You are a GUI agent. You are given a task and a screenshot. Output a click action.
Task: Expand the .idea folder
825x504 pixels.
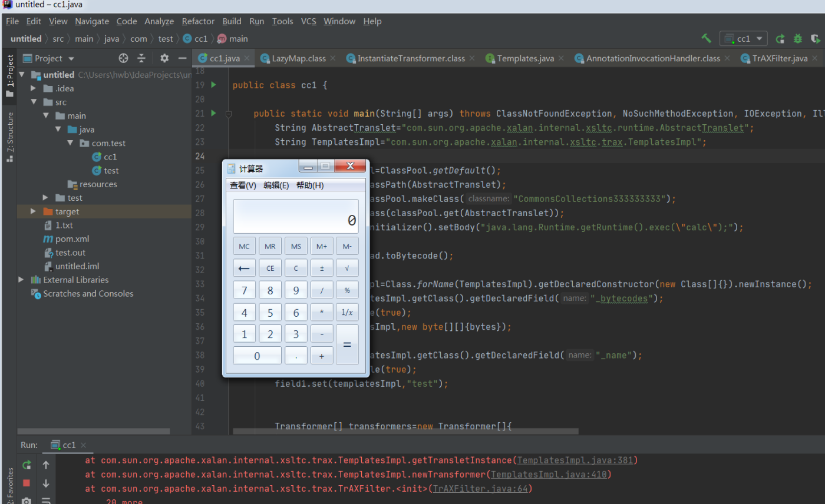(x=34, y=88)
